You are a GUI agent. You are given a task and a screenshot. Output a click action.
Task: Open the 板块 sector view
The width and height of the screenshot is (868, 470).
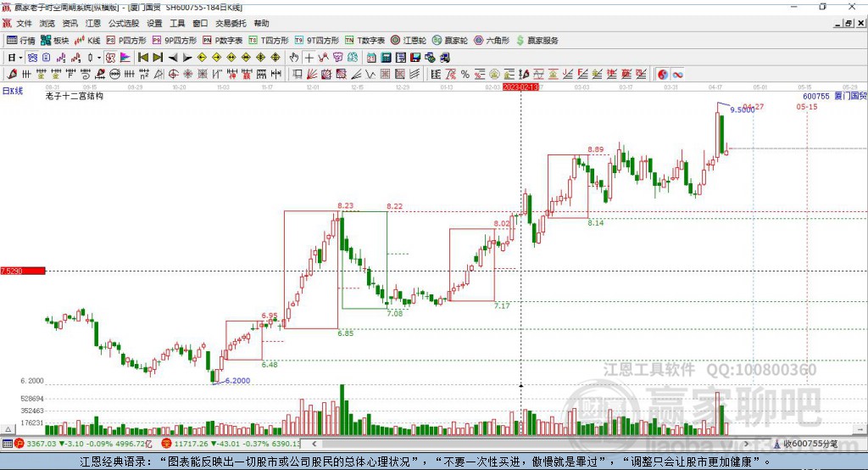(x=55, y=41)
